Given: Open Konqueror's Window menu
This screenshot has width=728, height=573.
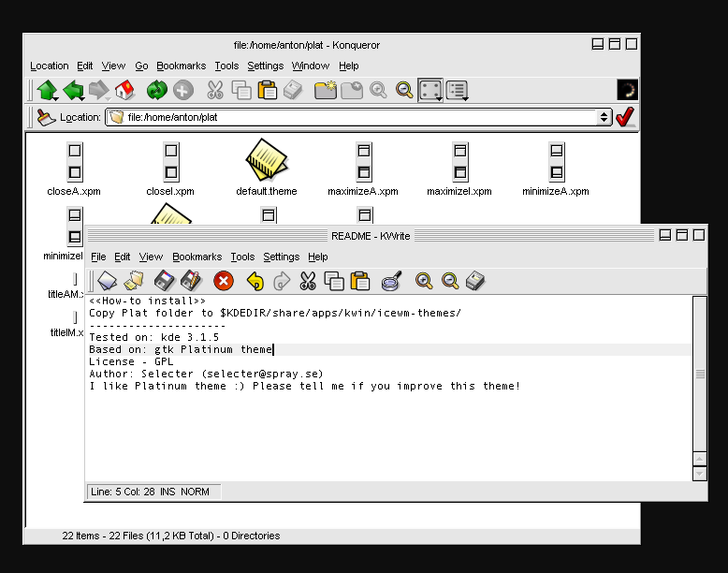Looking at the screenshot, I should point(311,66).
